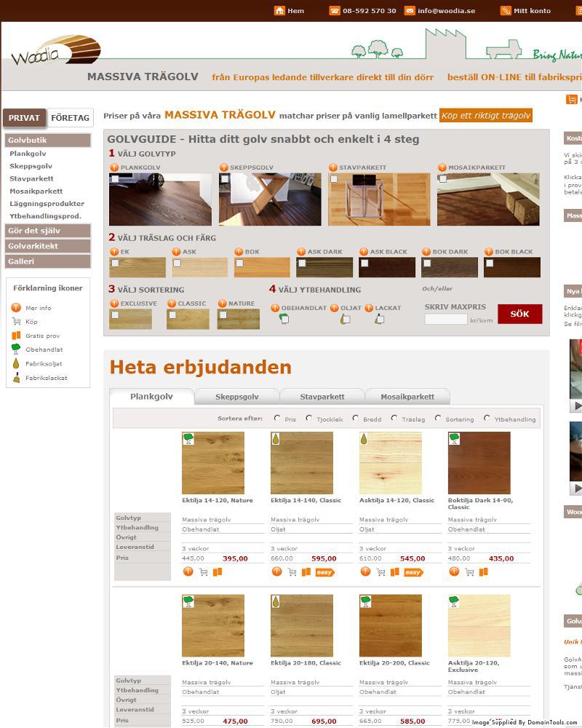This screenshot has width=582, height=728.
Task: Click easy badge under Asktilja 14-120, Classic
Action: pyautogui.click(x=413, y=572)
